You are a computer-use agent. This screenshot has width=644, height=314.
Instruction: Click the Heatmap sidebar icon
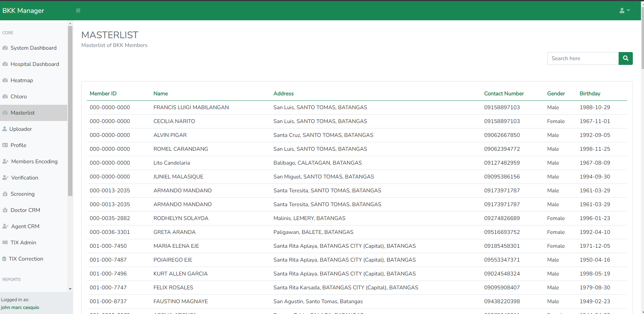(5, 80)
